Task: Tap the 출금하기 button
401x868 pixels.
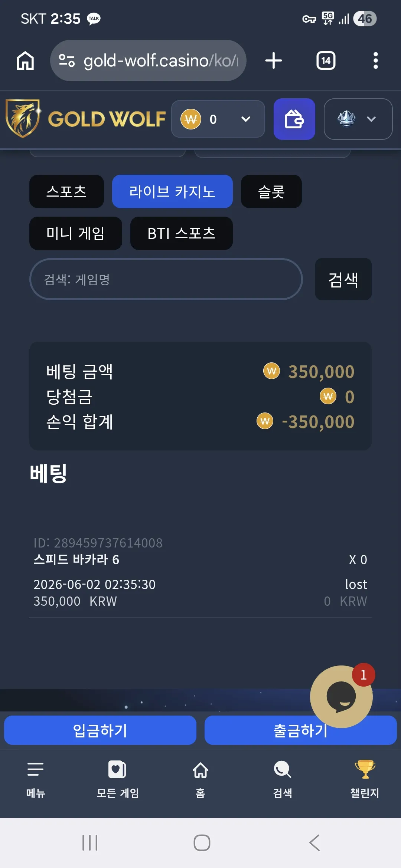Action: pyautogui.click(x=301, y=730)
